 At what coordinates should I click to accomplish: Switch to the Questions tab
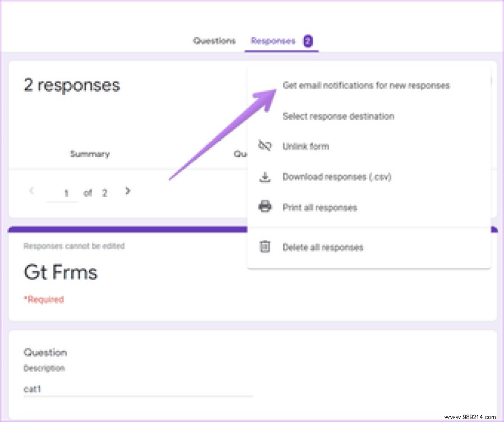pyautogui.click(x=214, y=40)
